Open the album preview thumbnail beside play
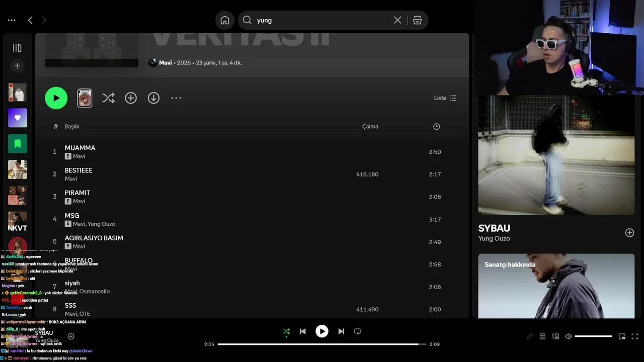Image resolution: width=644 pixels, height=362 pixels. (x=85, y=98)
